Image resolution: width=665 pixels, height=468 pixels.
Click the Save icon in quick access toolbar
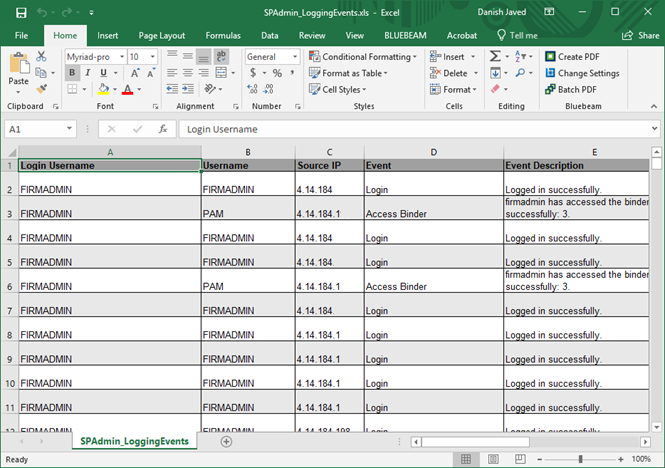(x=21, y=12)
